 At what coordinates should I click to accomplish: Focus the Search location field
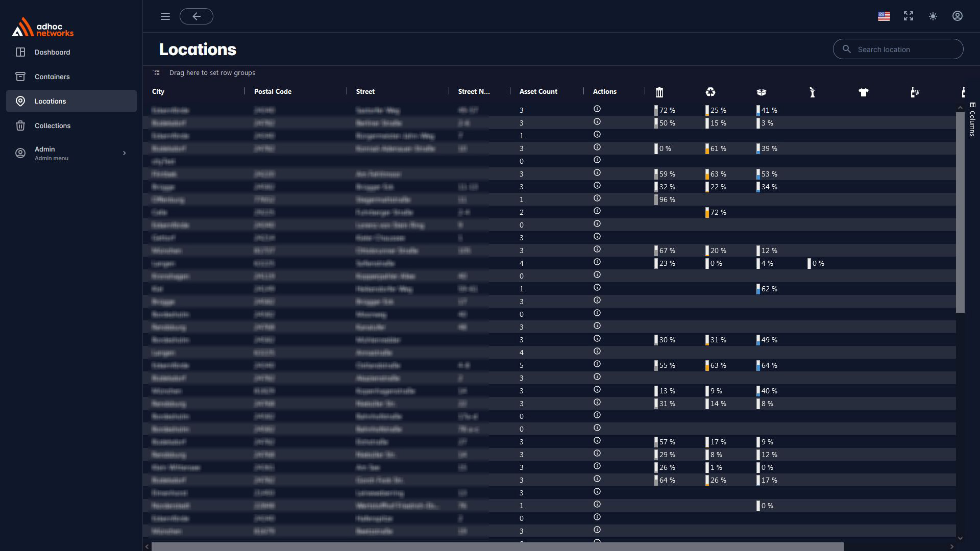coord(898,49)
